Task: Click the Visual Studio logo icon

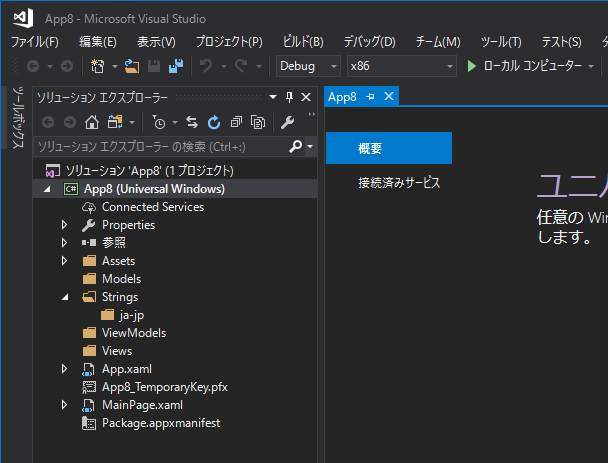Action: [x=23, y=18]
